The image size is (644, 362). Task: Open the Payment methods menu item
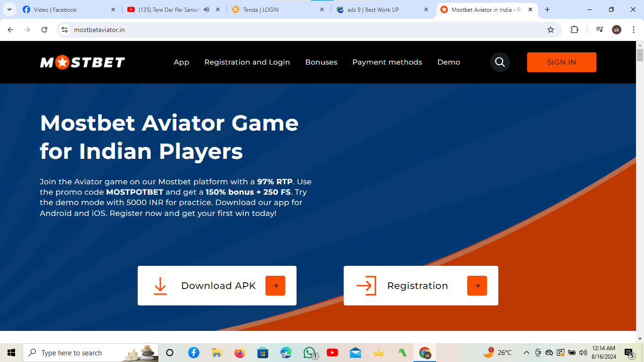click(387, 62)
